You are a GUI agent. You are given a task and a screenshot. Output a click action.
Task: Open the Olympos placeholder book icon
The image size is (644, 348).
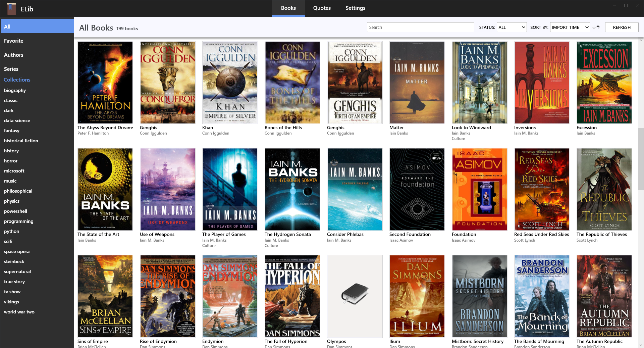(x=355, y=296)
